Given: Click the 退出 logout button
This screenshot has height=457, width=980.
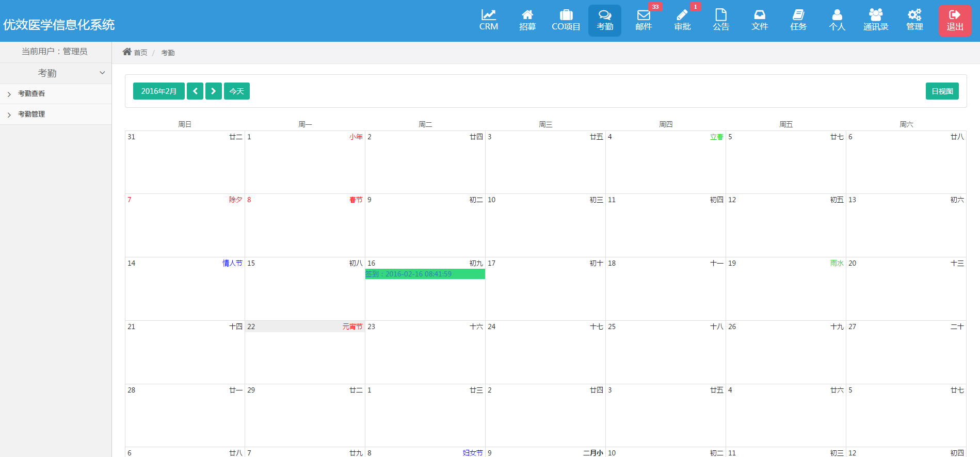Looking at the screenshot, I should pyautogui.click(x=954, y=21).
